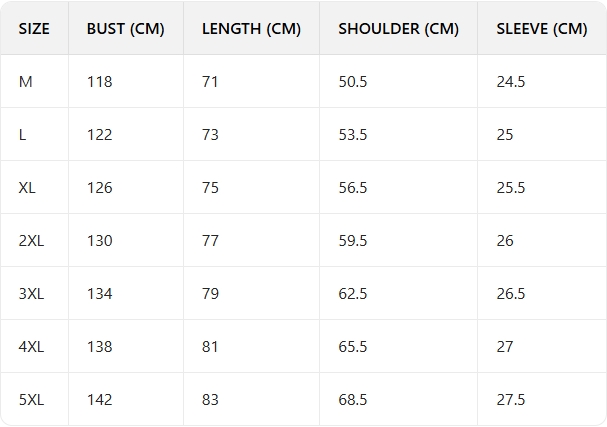Select the BUST (CM) column header
Screen dimensions: 607x427
pos(126,29)
